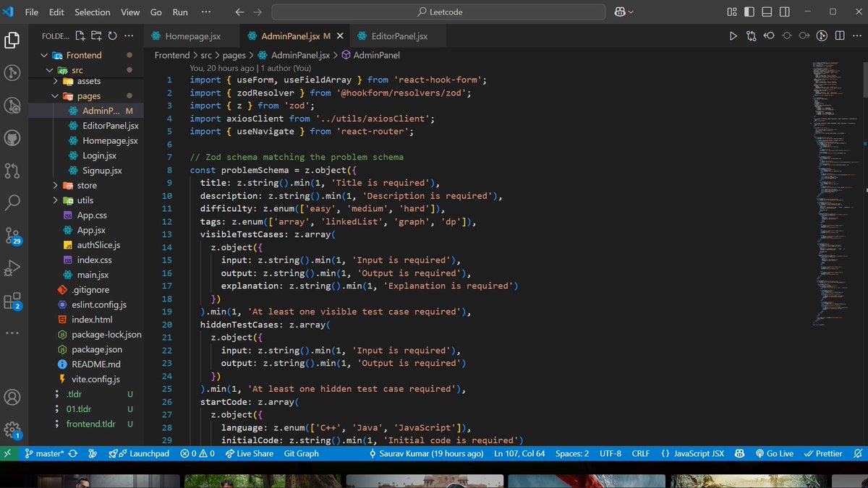Click the Leetcode command center search box
The width and height of the screenshot is (868, 488).
click(x=438, y=12)
